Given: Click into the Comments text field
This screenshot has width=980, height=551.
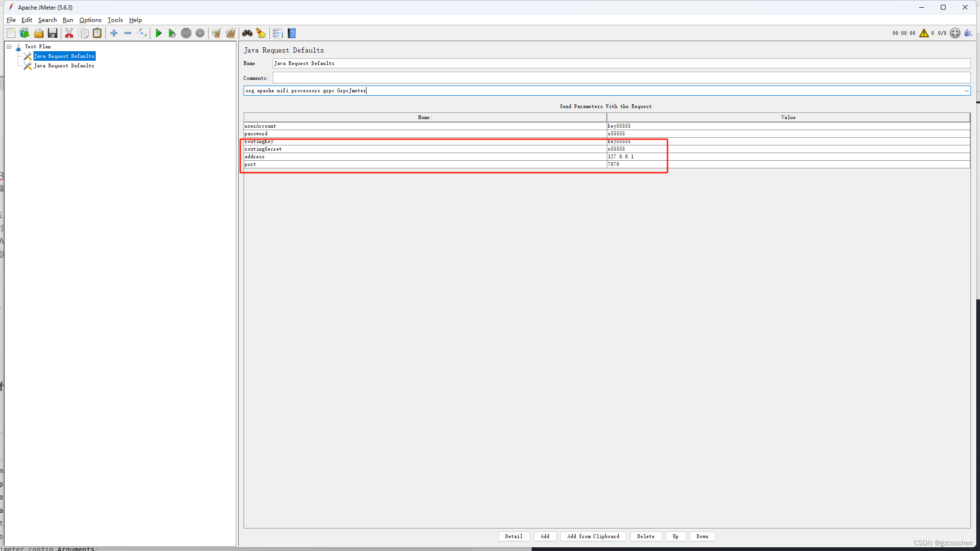Looking at the screenshot, I should point(621,78).
